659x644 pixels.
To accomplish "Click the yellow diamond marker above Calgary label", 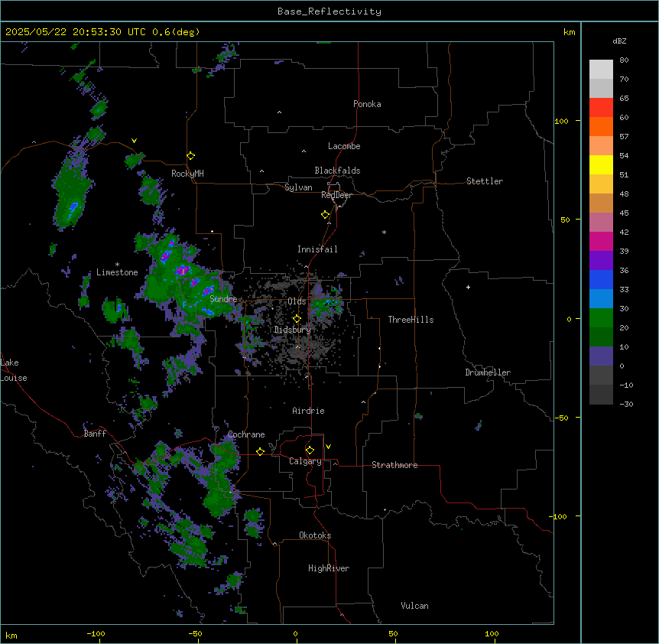I will pyautogui.click(x=310, y=450).
